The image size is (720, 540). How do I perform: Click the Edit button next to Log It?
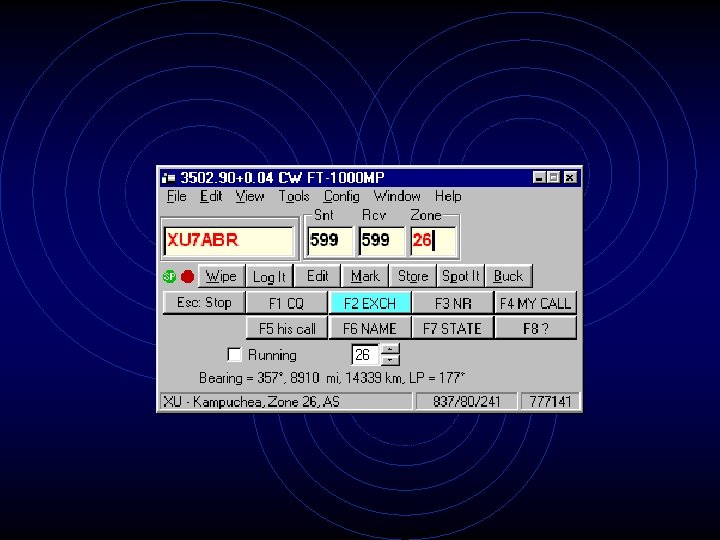pyautogui.click(x=317, y=276)
